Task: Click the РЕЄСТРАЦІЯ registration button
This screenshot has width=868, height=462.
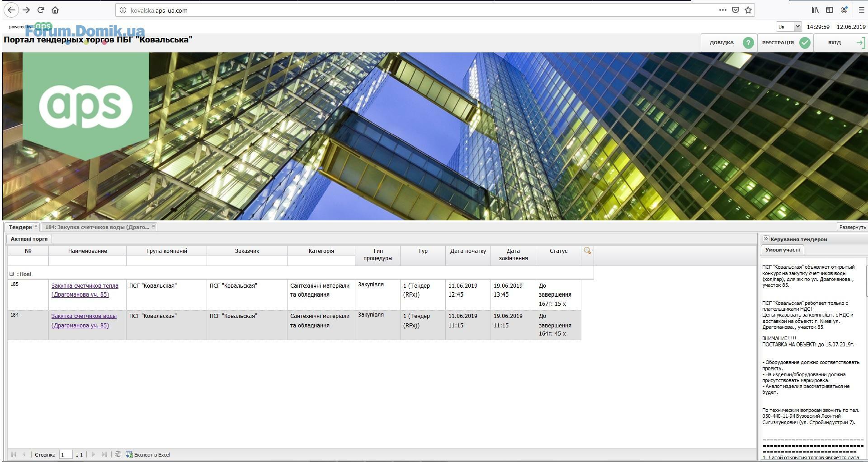Action: [785, 43]
